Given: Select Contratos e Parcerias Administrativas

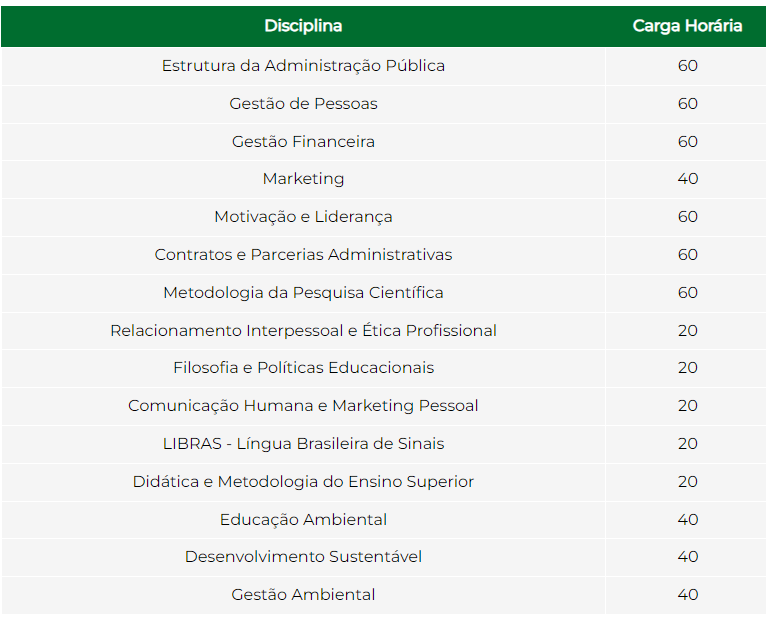Looking at the screenshot, I should (x=303, y=255).
